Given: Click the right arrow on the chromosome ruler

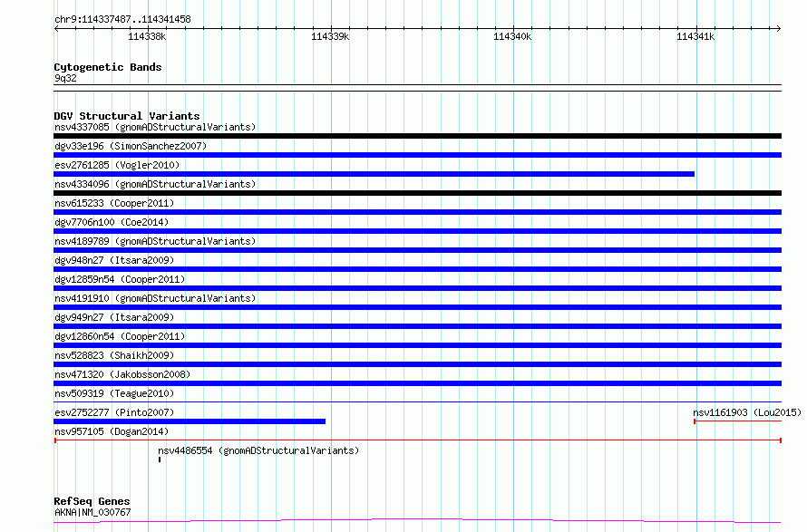Looking at the screenshot, I should [778, 28].
